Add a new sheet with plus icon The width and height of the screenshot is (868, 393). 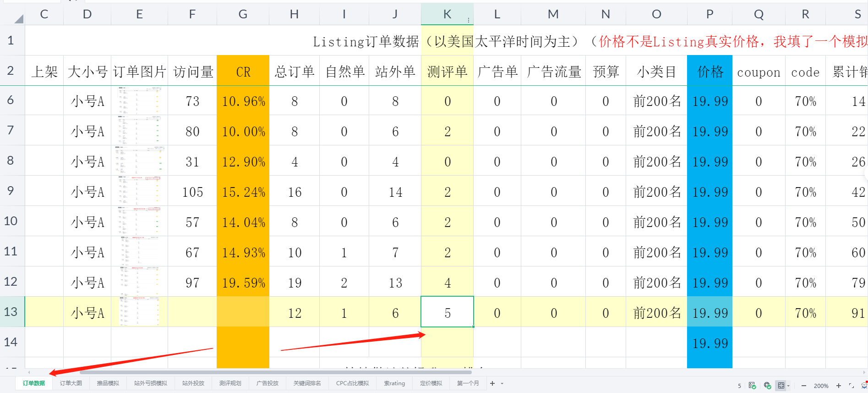(492, 383)
